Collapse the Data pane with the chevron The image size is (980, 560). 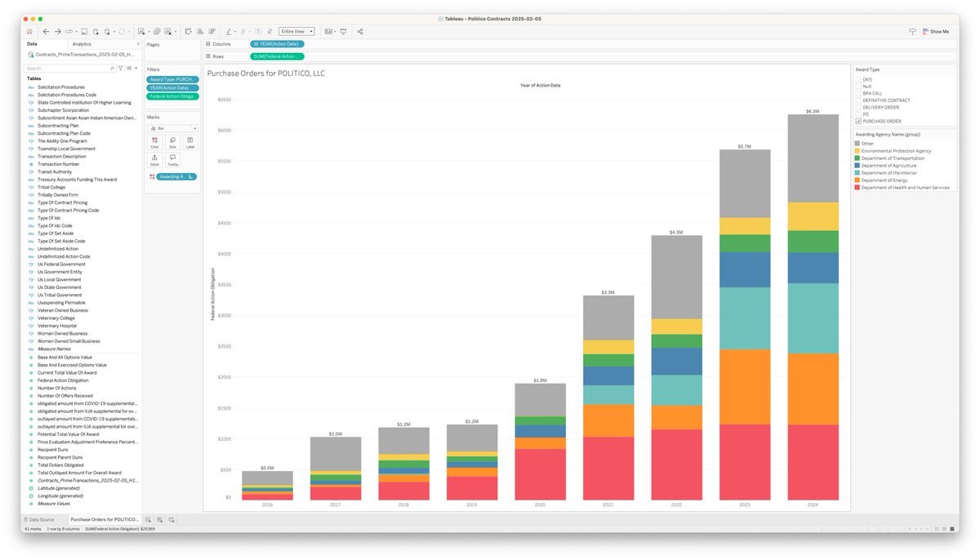point(137,44)
